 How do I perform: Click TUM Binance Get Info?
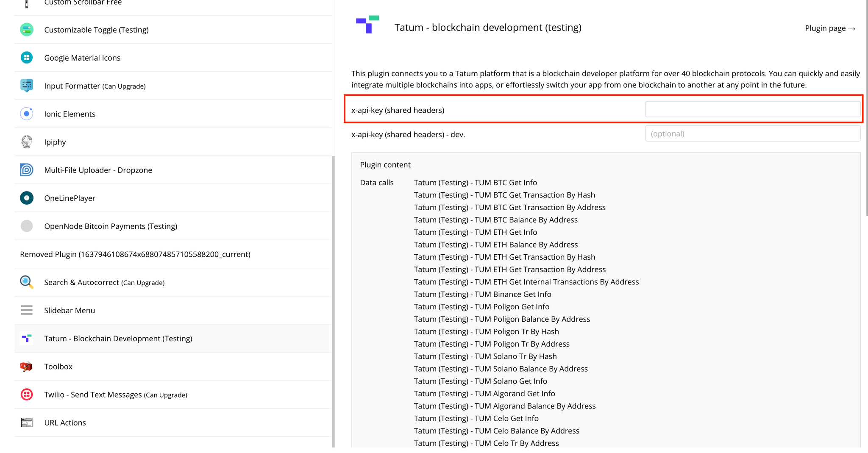coord(482,294)
